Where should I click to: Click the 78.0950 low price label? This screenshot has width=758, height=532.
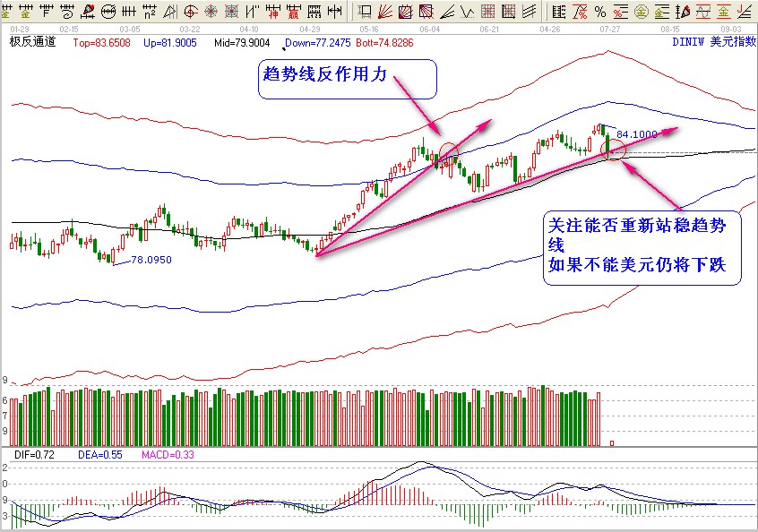pyautogui.click(x=151, y=260)
